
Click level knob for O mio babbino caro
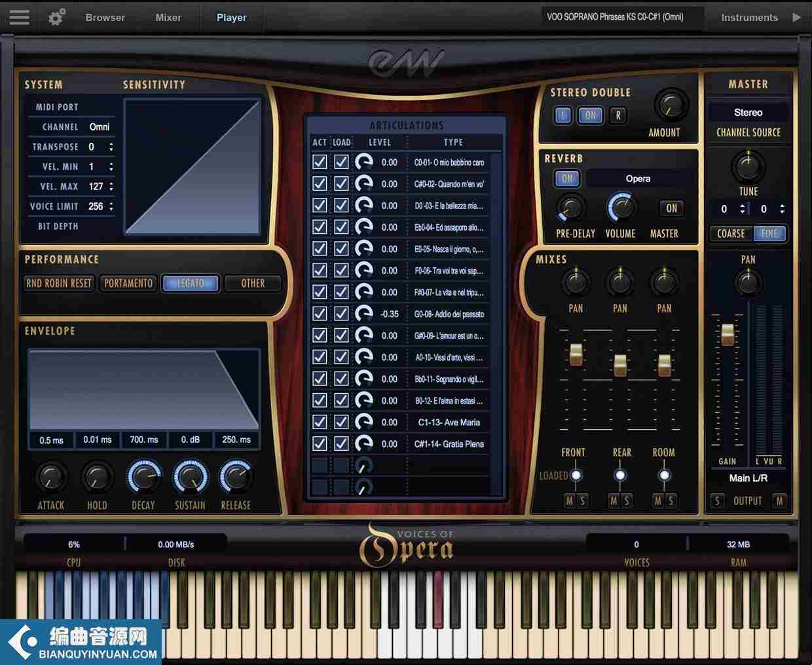point(364,162)
